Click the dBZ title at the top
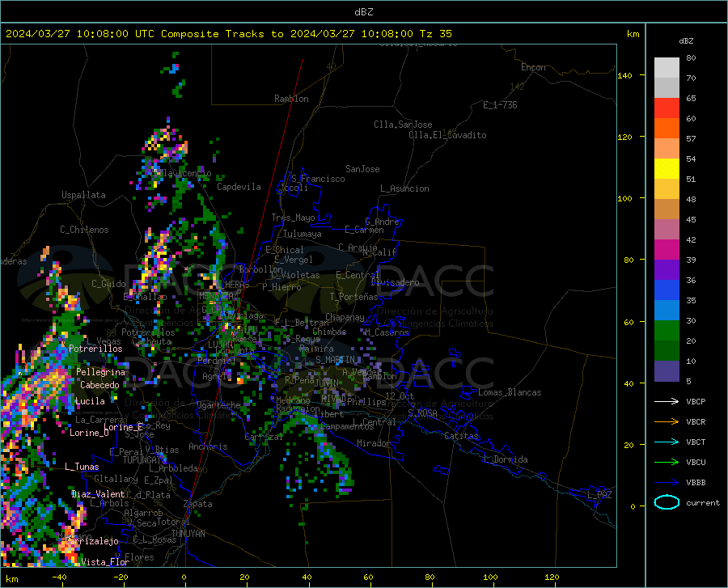The image size is (728, 588). click(363, 12)
